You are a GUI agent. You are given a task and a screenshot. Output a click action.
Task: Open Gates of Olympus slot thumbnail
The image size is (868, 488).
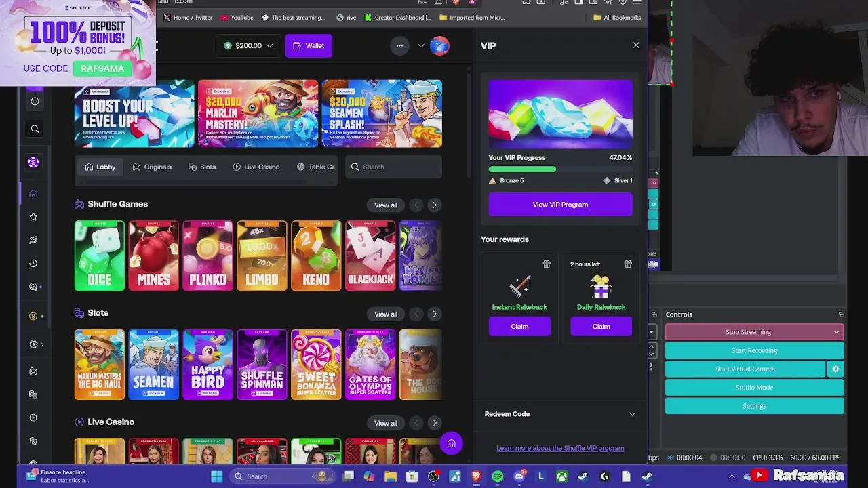(370, 365)
